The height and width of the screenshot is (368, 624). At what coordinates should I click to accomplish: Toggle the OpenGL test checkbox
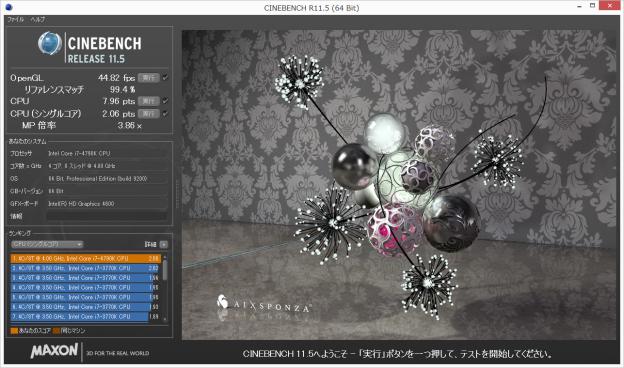pyautogui.click(x=165, y=77)
